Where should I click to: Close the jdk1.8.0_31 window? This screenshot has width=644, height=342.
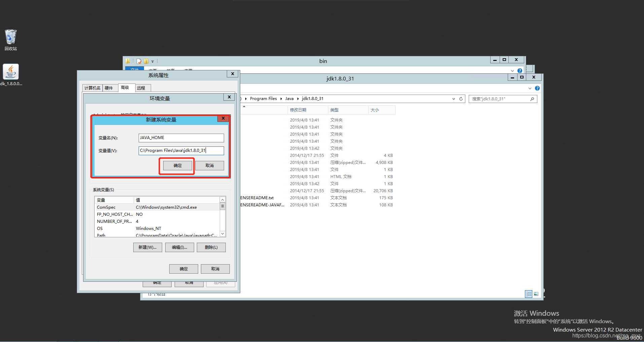[534, 77]
